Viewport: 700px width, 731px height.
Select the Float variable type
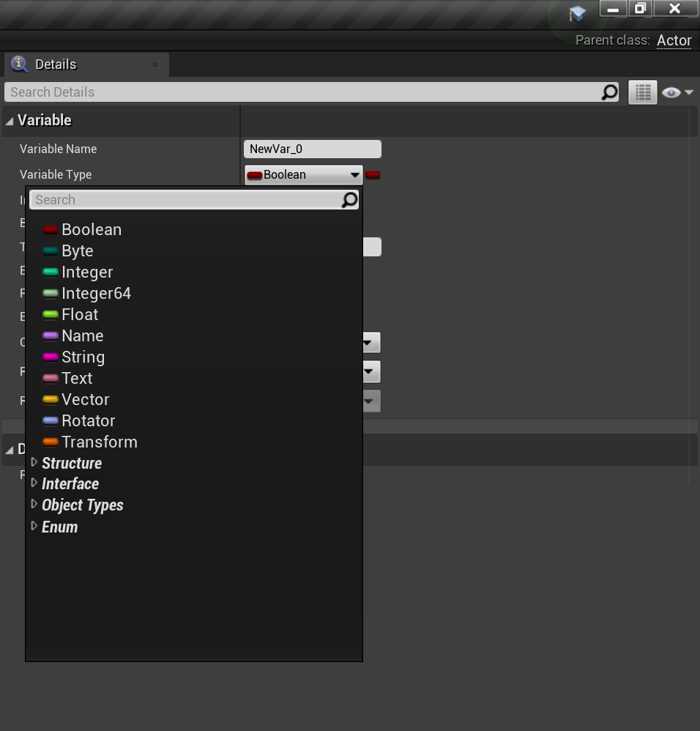[x=79, y=314]
